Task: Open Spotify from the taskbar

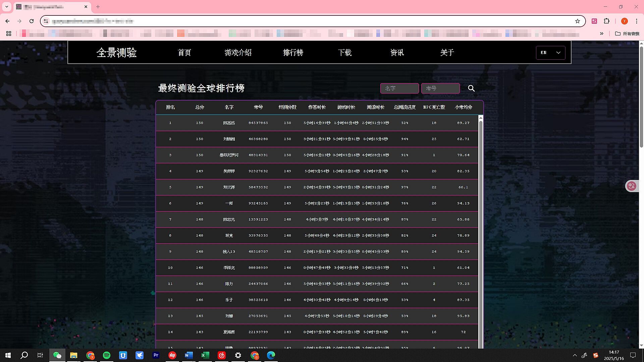Action: (107, 355)
